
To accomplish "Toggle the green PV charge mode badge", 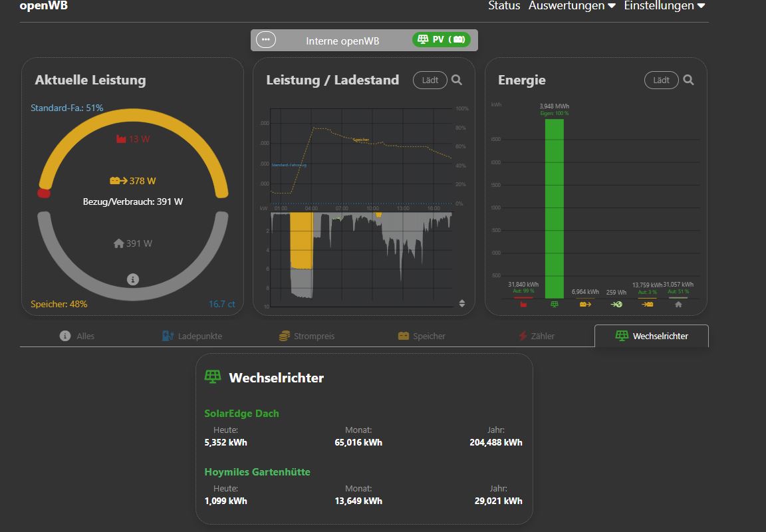I will pyautogui.click(x=442, y=40).
